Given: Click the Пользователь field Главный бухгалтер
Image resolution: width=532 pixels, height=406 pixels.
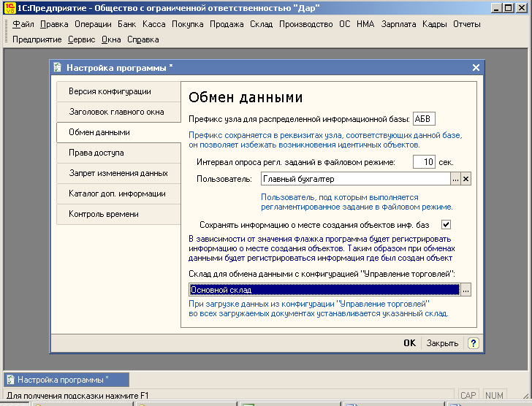Looking at the screenshot, I should tap(356, 179).
